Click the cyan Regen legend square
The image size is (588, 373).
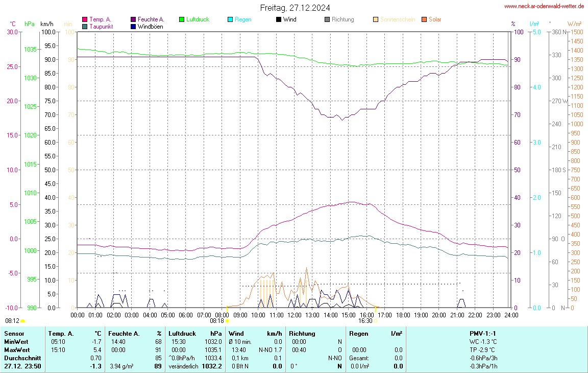coord(230,20)
